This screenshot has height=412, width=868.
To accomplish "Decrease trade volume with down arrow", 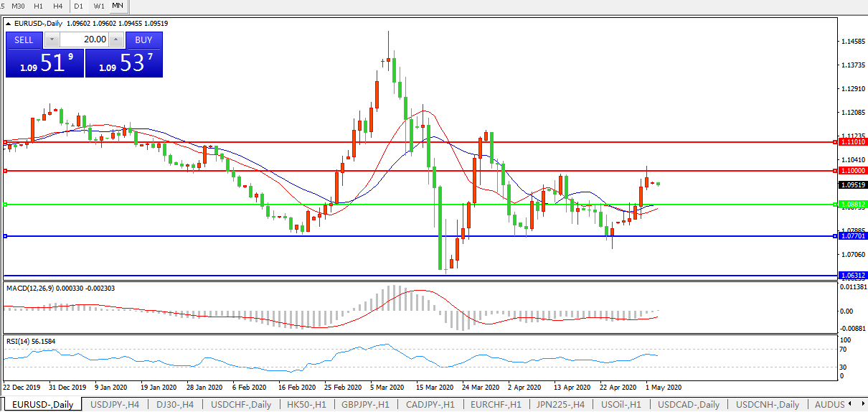I will pyautogui.click(x=52, y=40).
